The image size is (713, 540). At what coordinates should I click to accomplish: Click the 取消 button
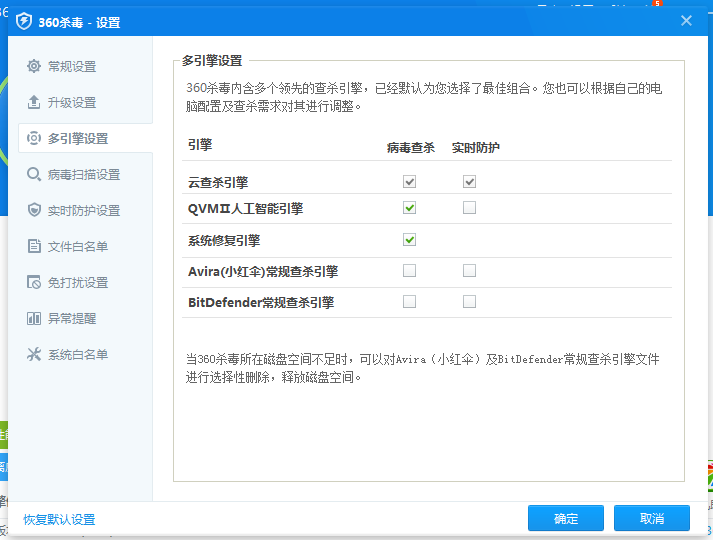(652, 518)
